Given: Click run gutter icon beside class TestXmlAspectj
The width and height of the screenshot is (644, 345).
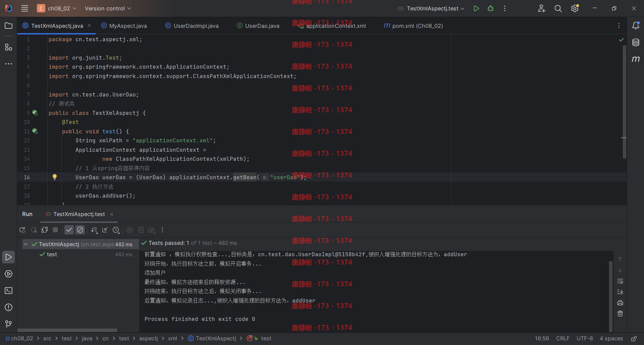Looking at the screenshot, I should (35, 113).
